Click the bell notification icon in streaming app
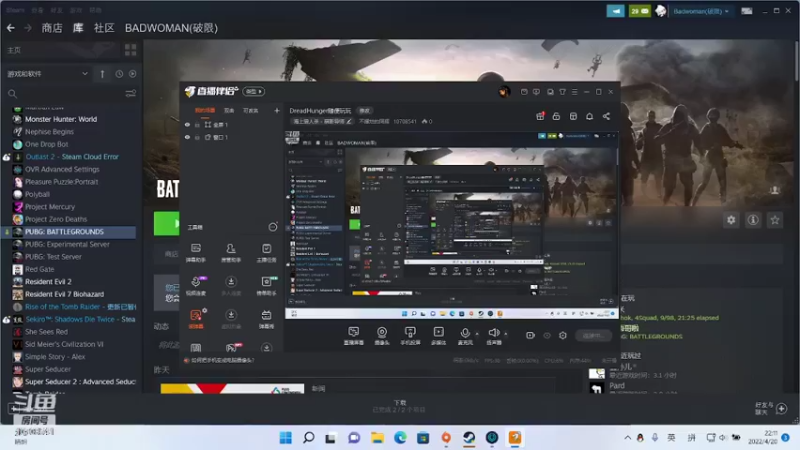The image size is (800, 450). click(589, 116)
